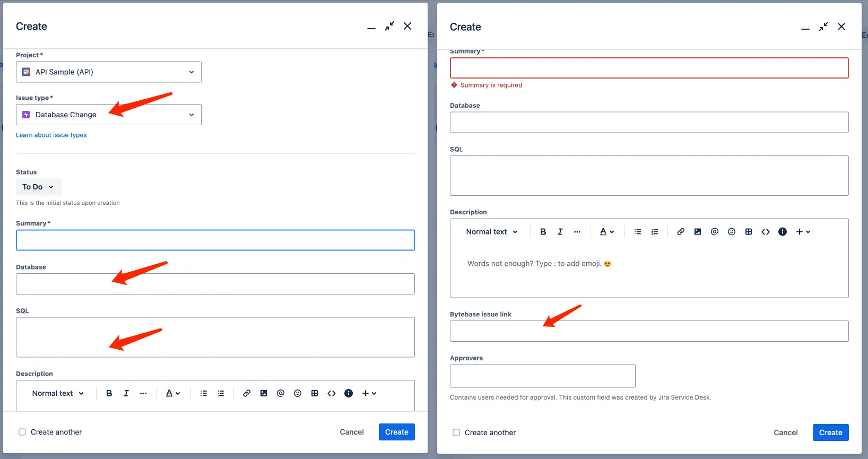Click numbered list icon in left dialog editor
868x459 pixels.
[x=221, y=393]
